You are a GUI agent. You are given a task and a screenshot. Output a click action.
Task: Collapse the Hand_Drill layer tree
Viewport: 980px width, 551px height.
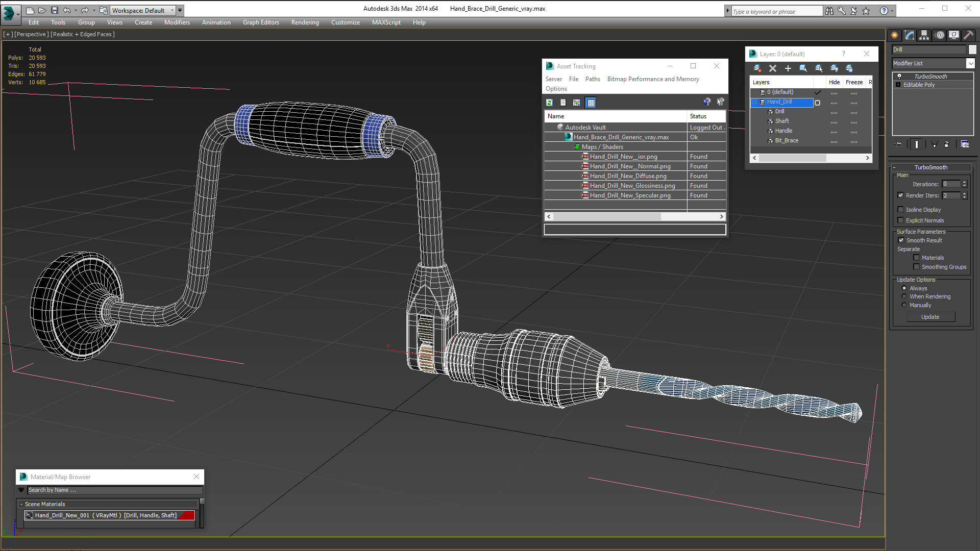click(754, 102)
